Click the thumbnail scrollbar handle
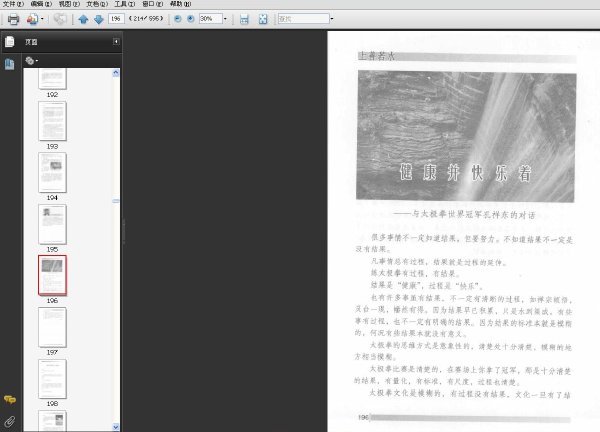Viewport: 600px width, 432px height. 116,201
